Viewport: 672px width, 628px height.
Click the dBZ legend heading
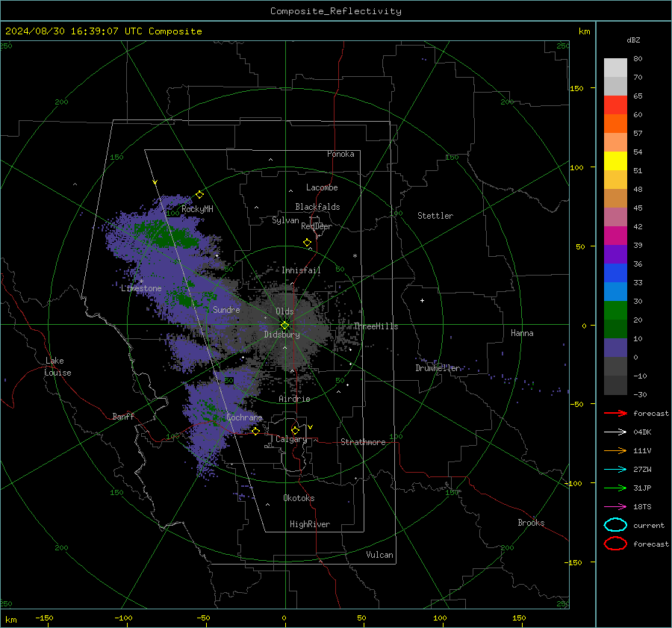tap(633, 40)
